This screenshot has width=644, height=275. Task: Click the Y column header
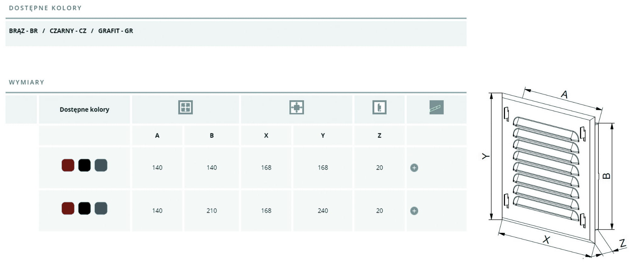point(323,136)
